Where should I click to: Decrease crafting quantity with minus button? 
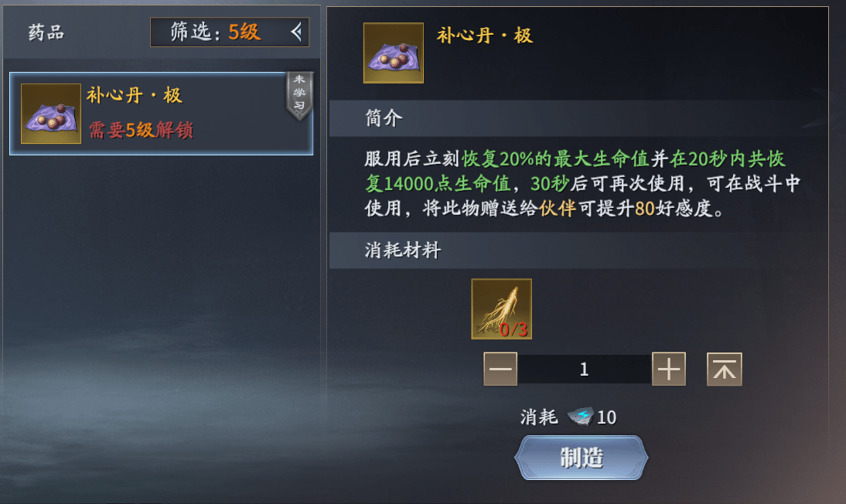[x=500, y=369]
